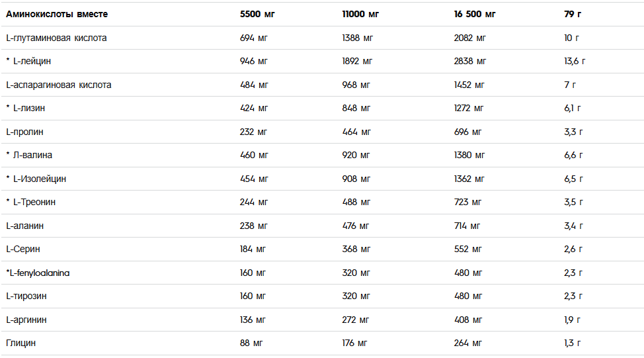This screenshot has width=644, height=358.
Task: Click the 'L-аспарагиновая кислота' row label
Action: coord(59,85)
